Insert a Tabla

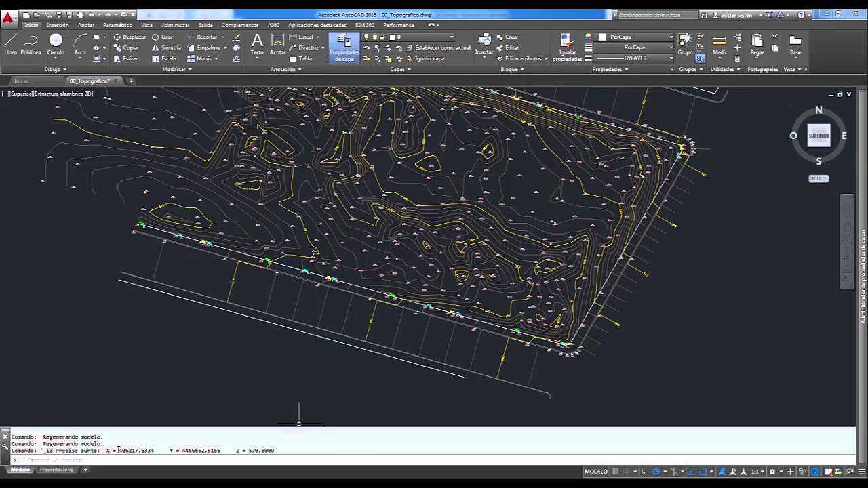pos(301,58)
